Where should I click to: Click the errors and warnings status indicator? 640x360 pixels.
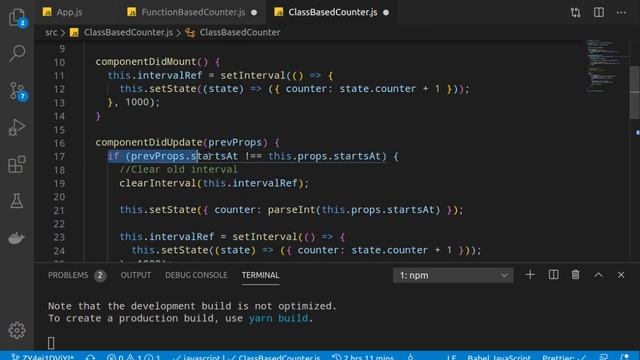coord(133,357)
